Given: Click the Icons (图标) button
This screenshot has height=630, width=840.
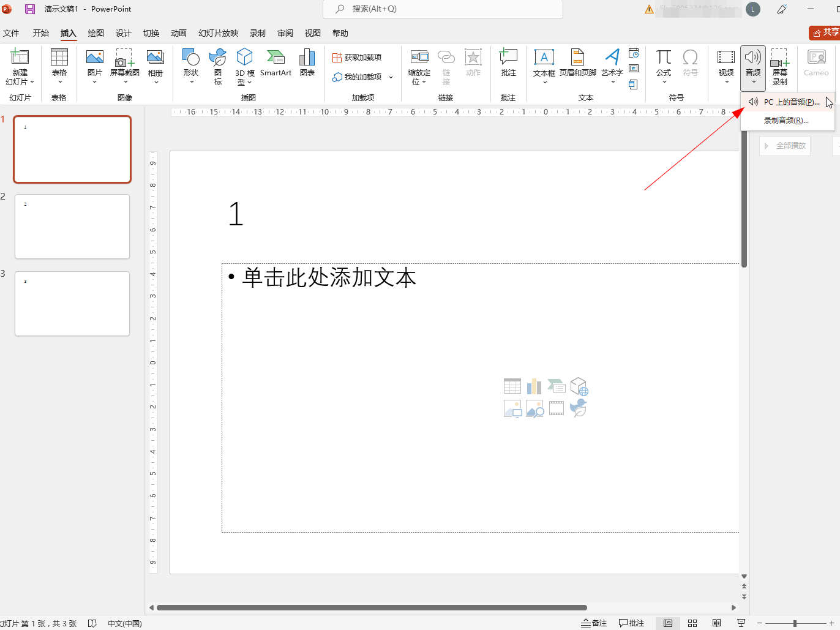Looking at the screenshot, I should [x=218, y=67].
